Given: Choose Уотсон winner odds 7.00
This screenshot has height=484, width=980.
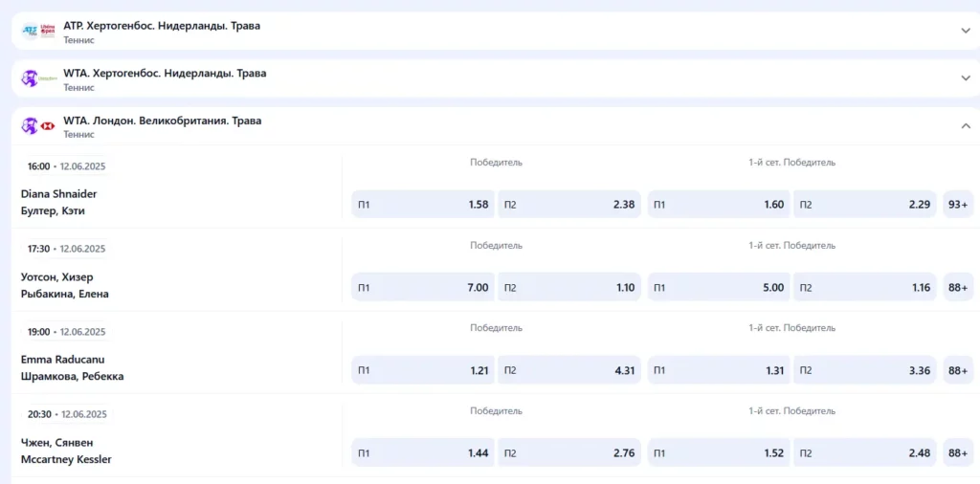Looking at the screenshot, I should coord(422,287).
